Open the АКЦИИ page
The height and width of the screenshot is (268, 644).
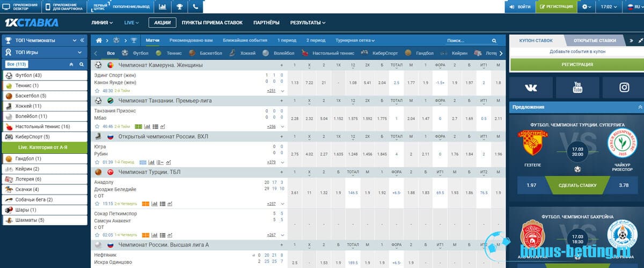(163, 23)
